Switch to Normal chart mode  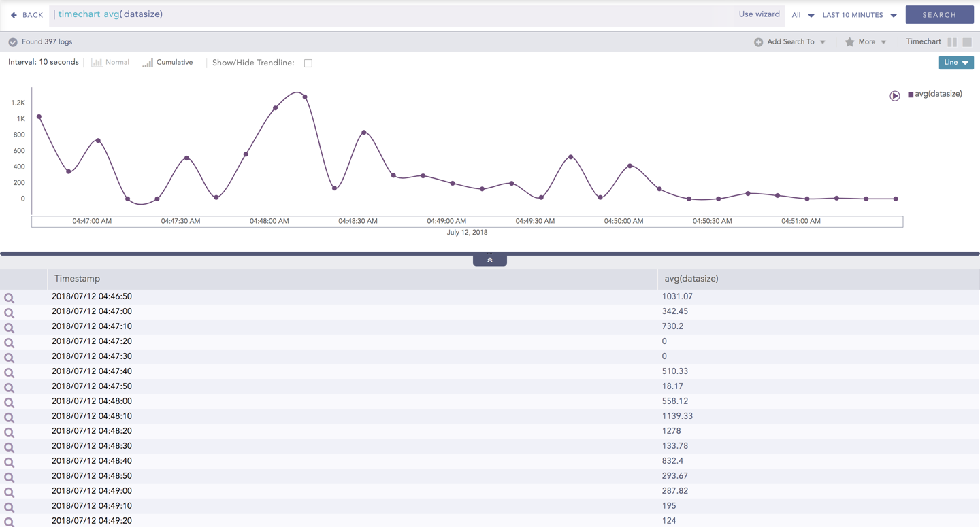(110, 63)
